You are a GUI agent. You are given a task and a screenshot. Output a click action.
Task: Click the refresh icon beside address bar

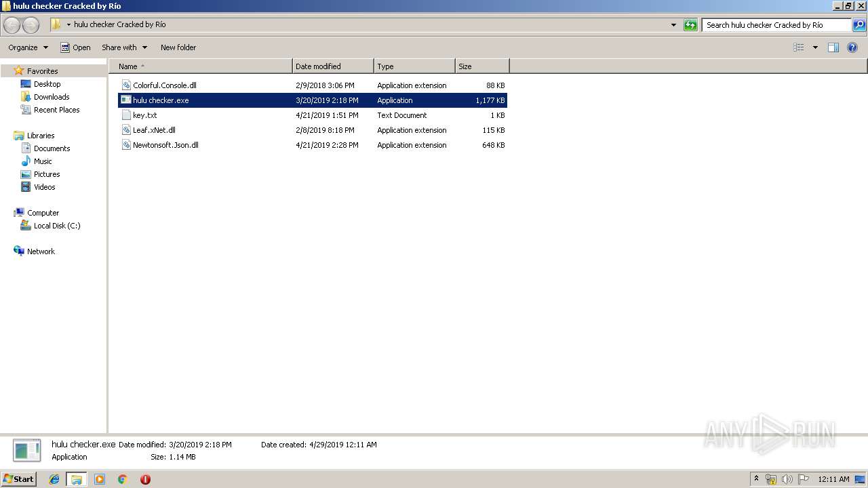(x=690, y=25)
